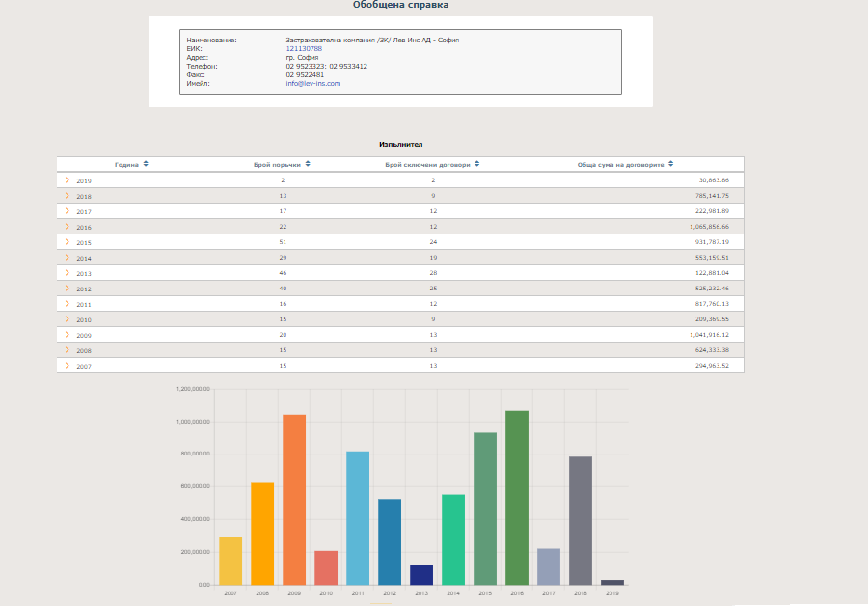Expand the 2009 row chevron
This screenshot has width=868, height=606.
tap(67, 335)
